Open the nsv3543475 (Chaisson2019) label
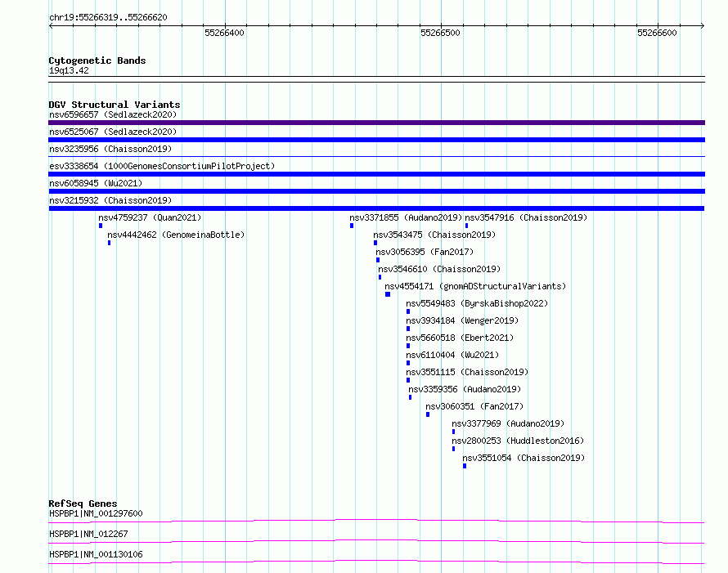This screenshot has width=728, height=573. coord(434,235)
